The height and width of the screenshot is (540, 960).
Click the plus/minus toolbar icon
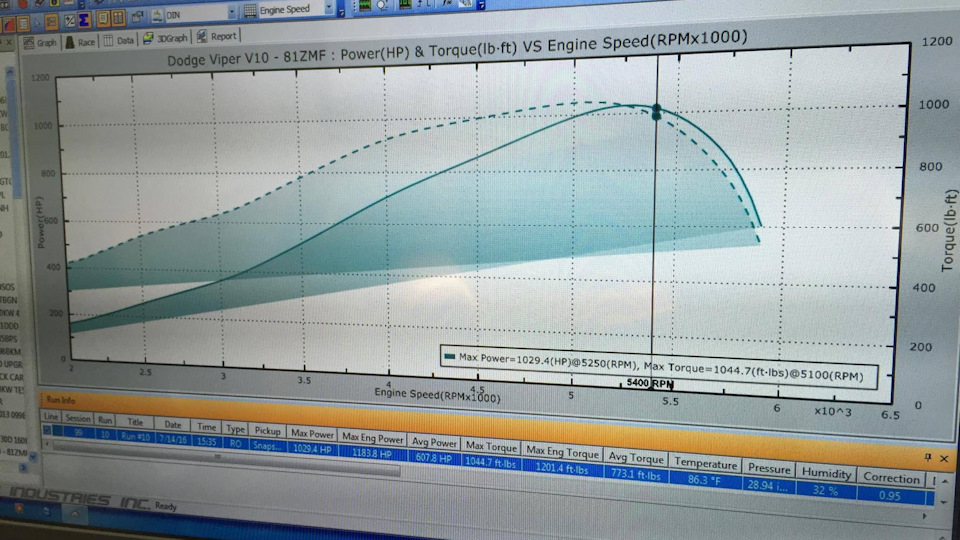click(x=69, y=21)
